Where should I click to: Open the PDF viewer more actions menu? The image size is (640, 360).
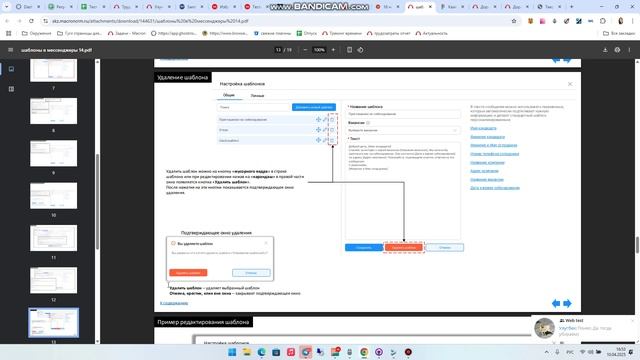tap(629, 50)
